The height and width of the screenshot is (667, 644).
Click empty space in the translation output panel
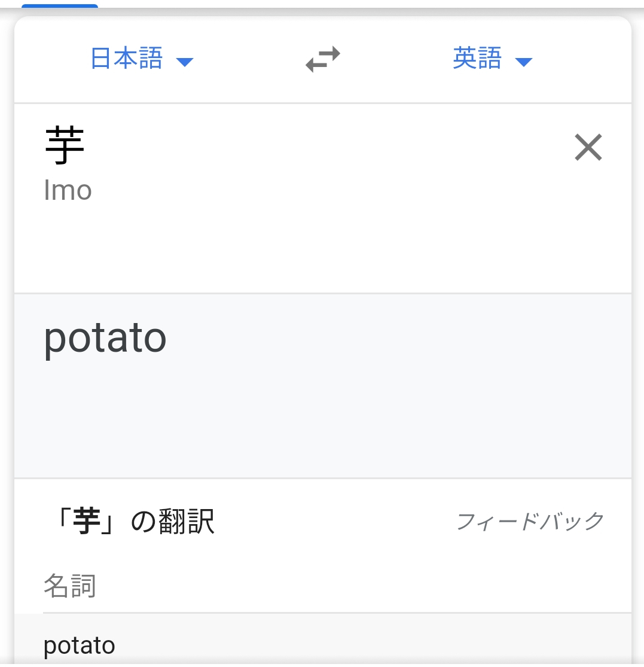[x=359, y=419]
